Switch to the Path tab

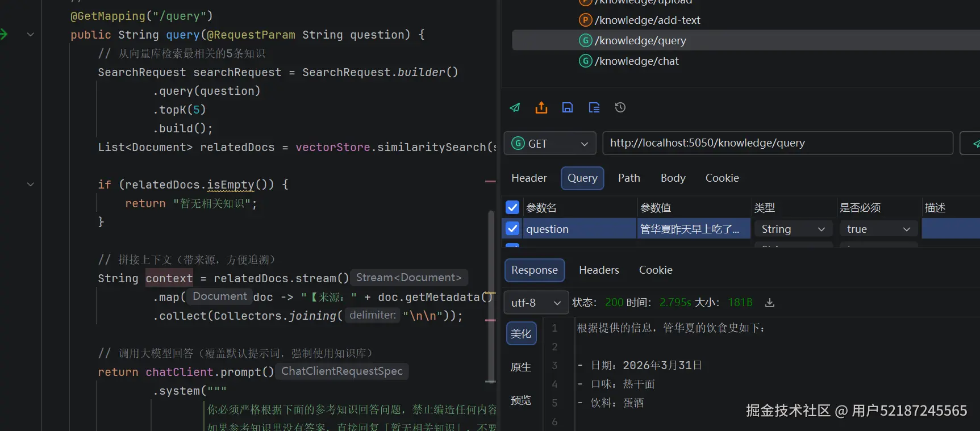click(629, 178)
